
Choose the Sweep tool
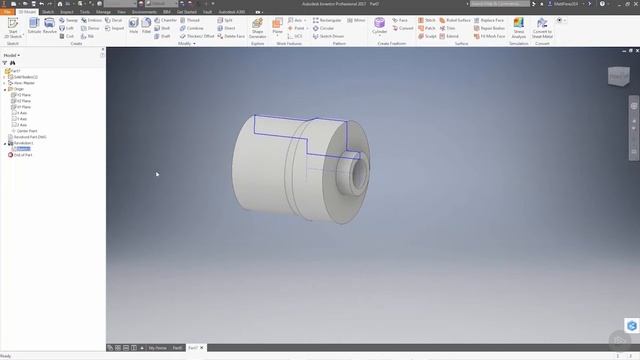[68, 20]
